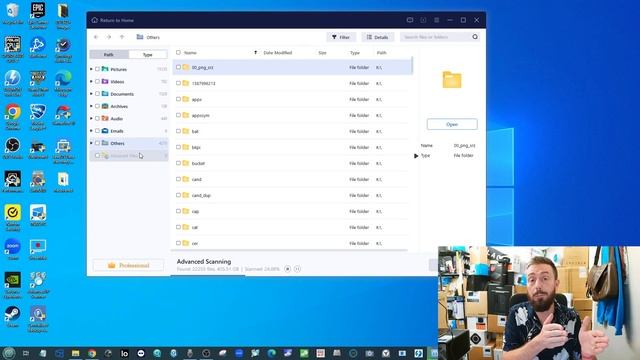
Task: Click the Videos category icon
Action: tap(105, 81)
